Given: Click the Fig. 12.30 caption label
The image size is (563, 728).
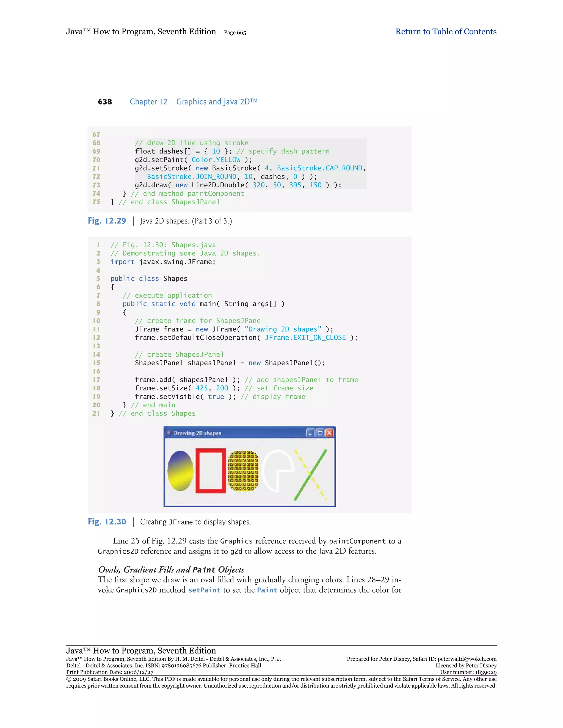Looking at the screenshot, I should [x=107, y=522].
